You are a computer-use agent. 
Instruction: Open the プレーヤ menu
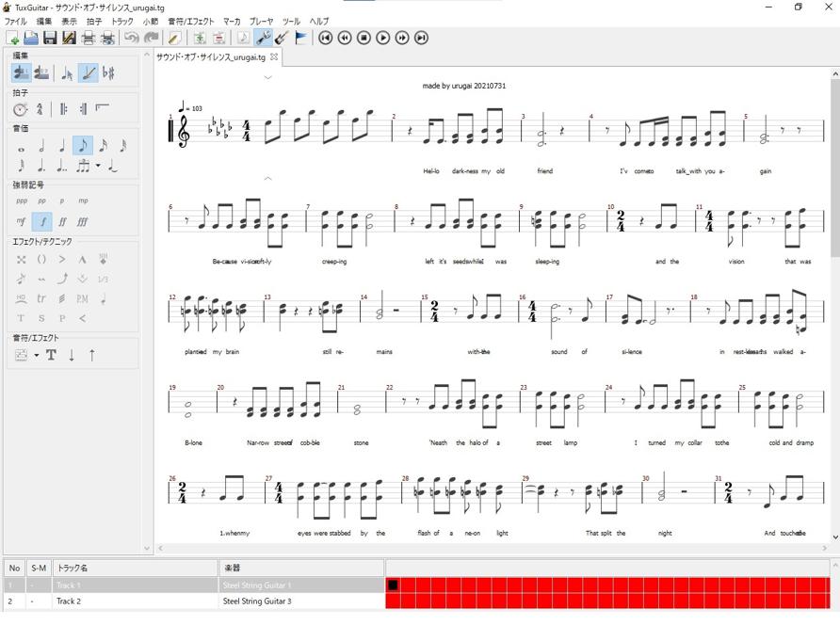pyautogui.click(x=262, y=22)
